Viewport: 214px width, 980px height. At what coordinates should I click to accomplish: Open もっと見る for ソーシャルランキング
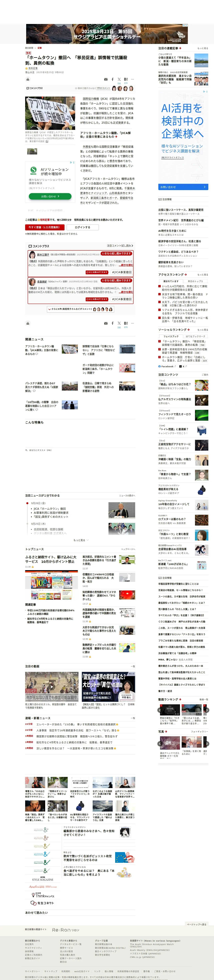pos(202,330)
